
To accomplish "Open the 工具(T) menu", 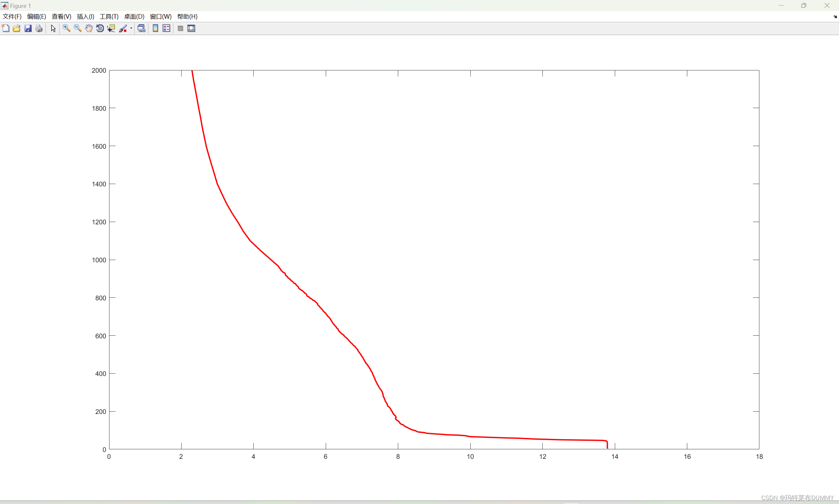I will tap(109, 17).
